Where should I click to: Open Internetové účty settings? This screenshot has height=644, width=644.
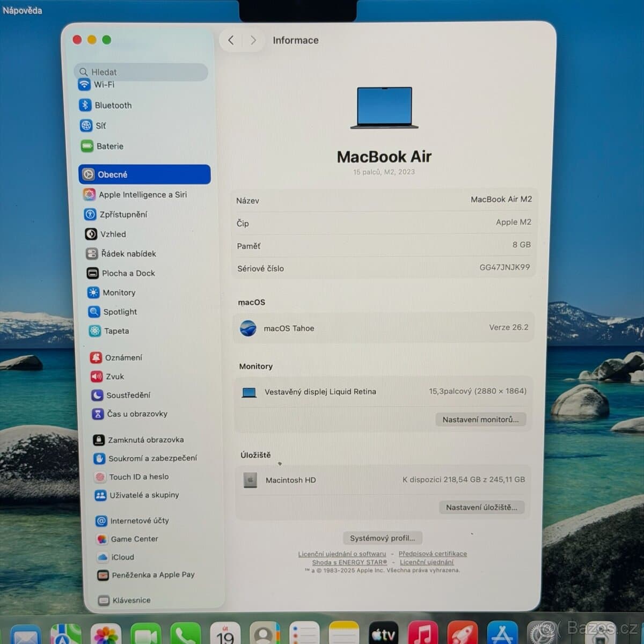(x=133, y=521)
